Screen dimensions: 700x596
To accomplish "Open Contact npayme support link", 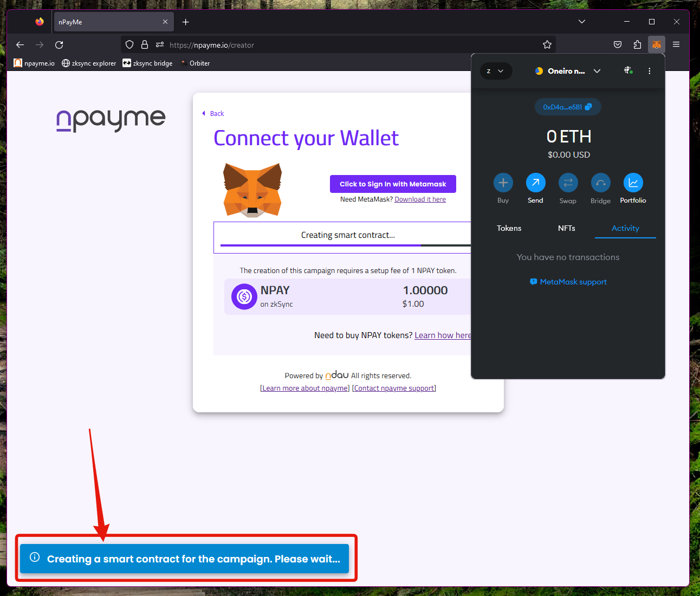I will 394,388.
